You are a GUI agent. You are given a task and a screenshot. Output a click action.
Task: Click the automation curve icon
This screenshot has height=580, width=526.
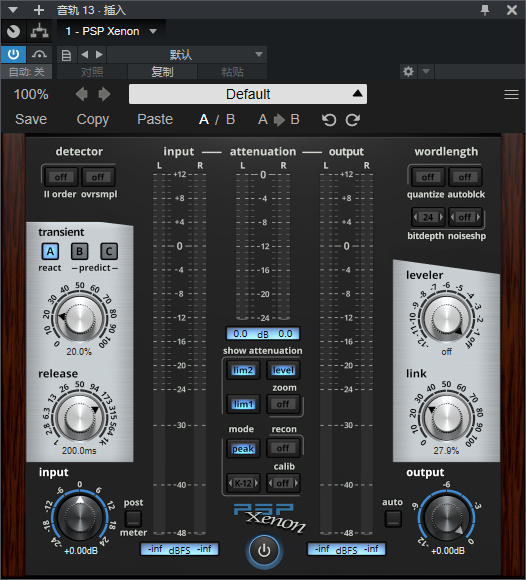[x=39, y=54]
